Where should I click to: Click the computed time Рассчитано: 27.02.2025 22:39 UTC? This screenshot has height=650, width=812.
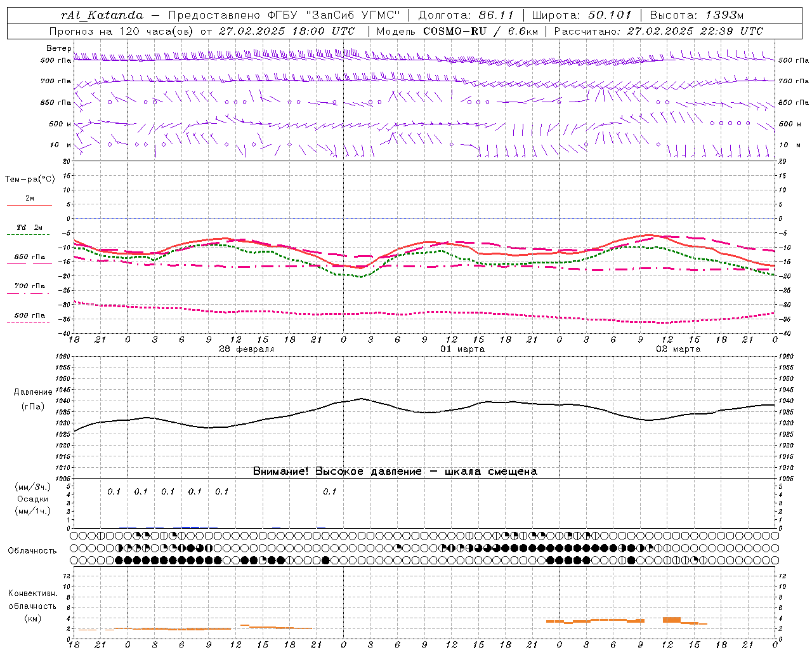[x=658, y=31]
